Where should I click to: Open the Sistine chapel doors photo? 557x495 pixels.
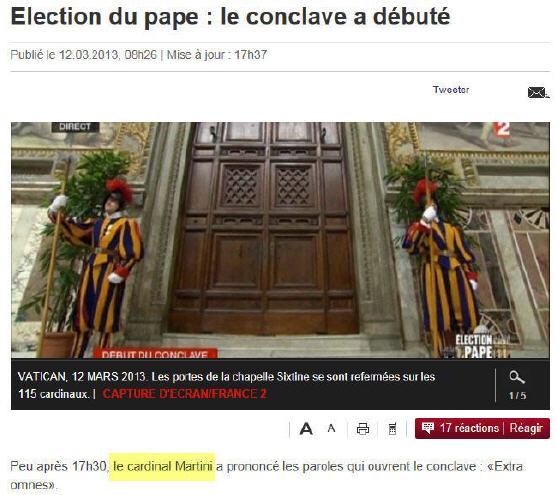click(280, 240)
